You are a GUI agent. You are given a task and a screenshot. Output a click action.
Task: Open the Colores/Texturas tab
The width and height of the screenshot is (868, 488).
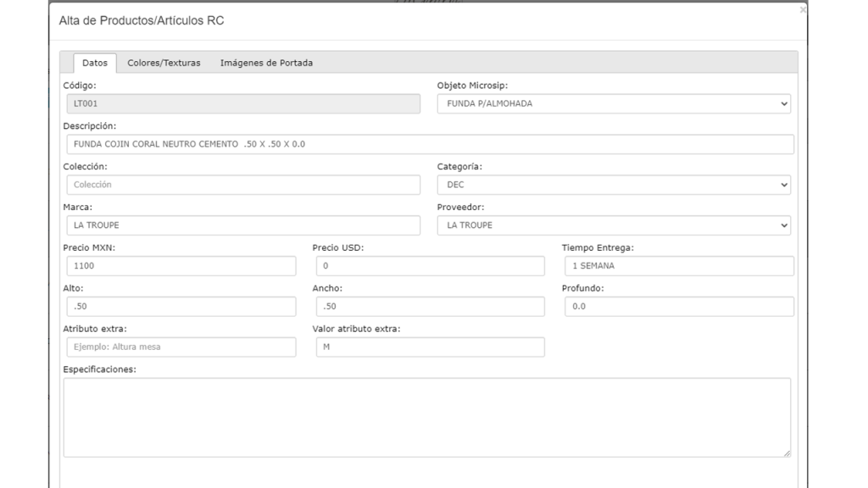tap(164, 63)
